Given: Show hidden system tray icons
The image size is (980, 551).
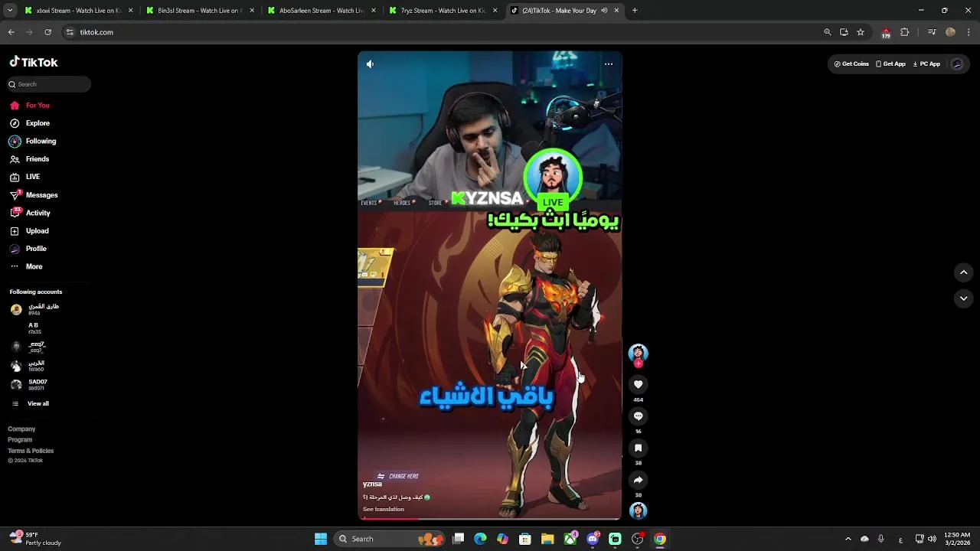Looking at the screenshot, I should click(848, 539).
